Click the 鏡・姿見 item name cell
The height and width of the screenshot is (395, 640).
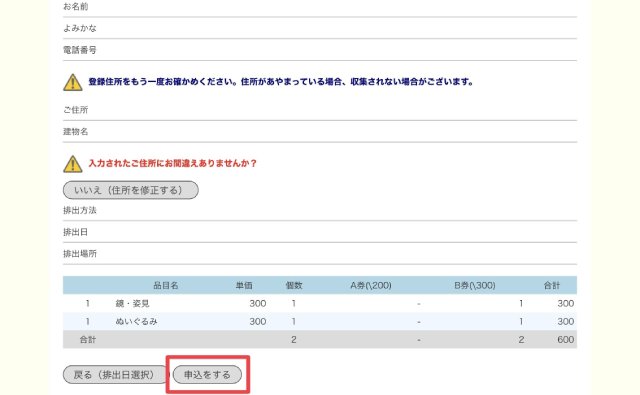[132, 303]
